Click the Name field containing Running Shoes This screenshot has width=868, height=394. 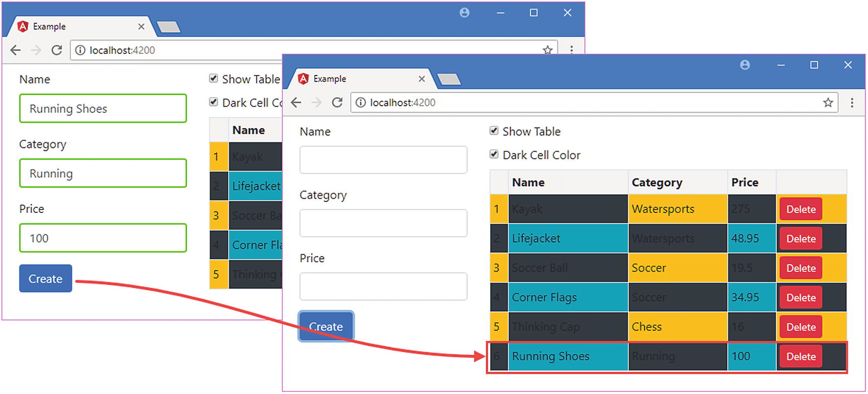pos(103,108)
